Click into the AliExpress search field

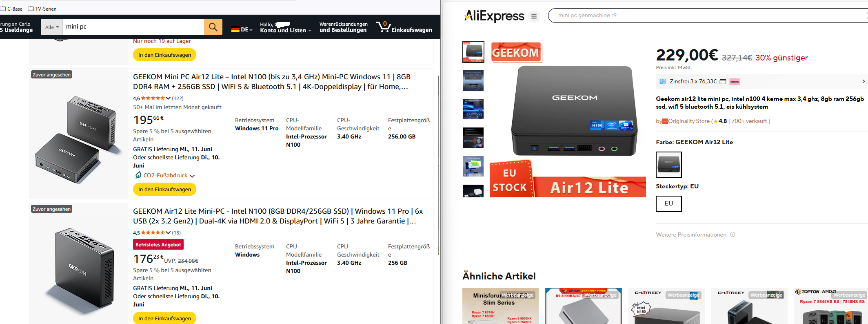click(708, 16)
